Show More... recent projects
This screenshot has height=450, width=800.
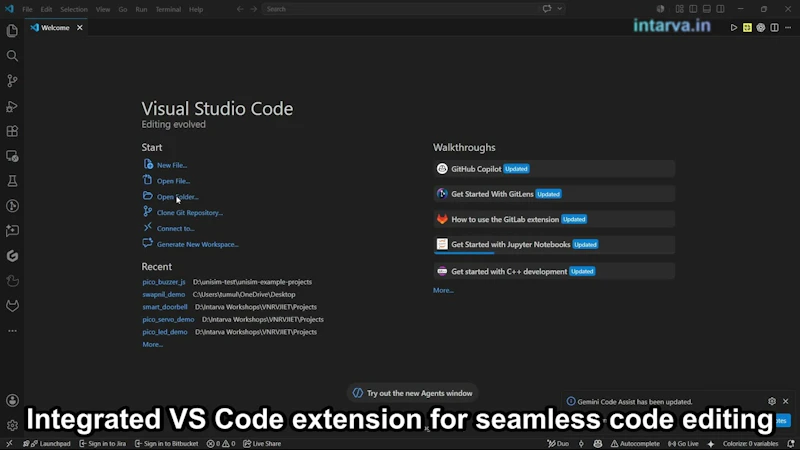pyautogui.click(x=153, y=344)
